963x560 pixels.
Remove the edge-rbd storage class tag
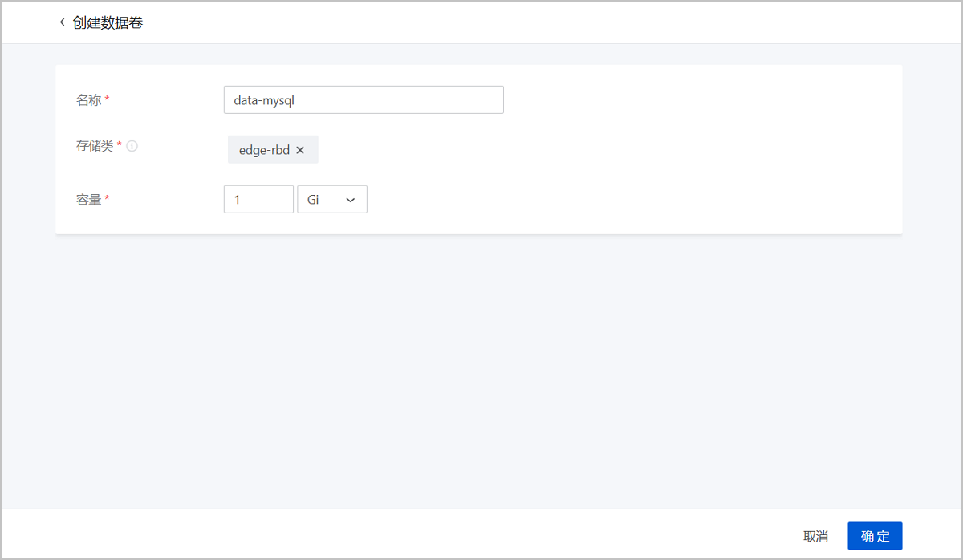(300, 150)
